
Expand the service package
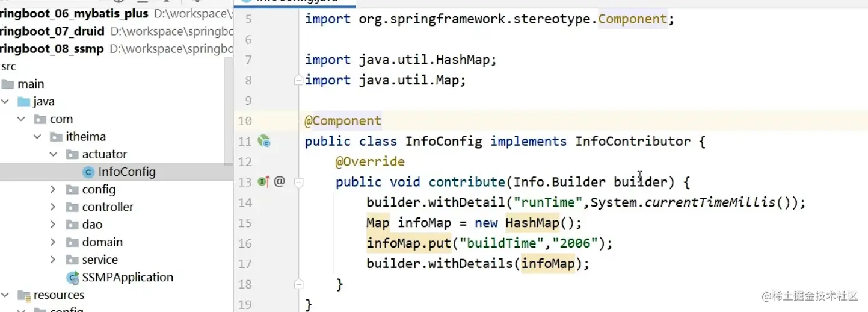(53, 260)
